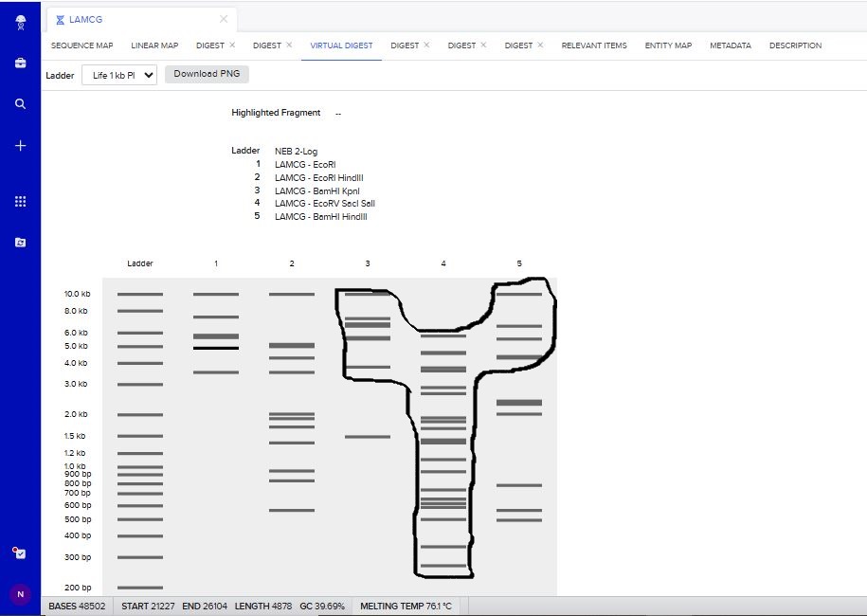
Task: Expand the Ladder dropdown selector
Action: coord(119,75)
